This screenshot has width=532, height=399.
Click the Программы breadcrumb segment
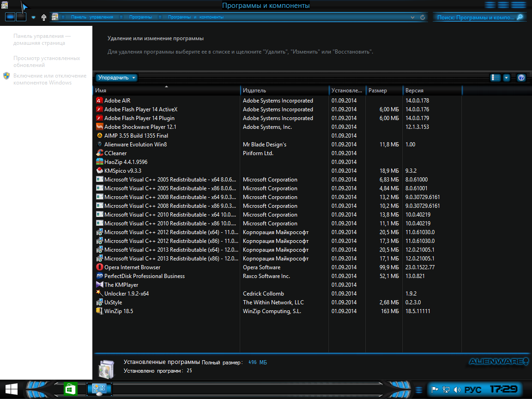click(x=140, y=17)
